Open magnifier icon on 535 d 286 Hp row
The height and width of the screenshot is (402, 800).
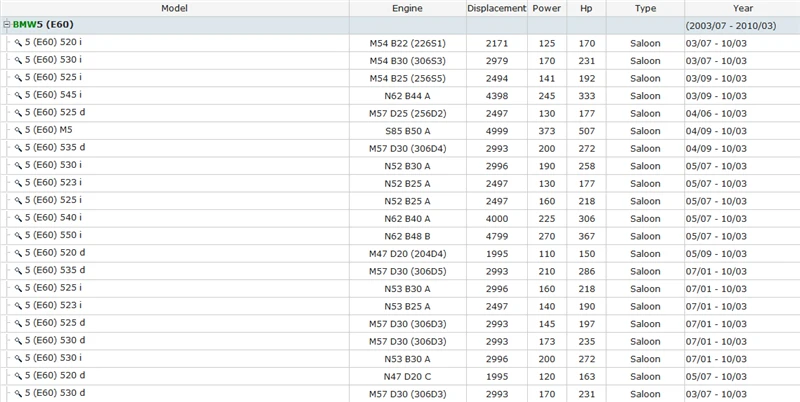tap(18, 271)
